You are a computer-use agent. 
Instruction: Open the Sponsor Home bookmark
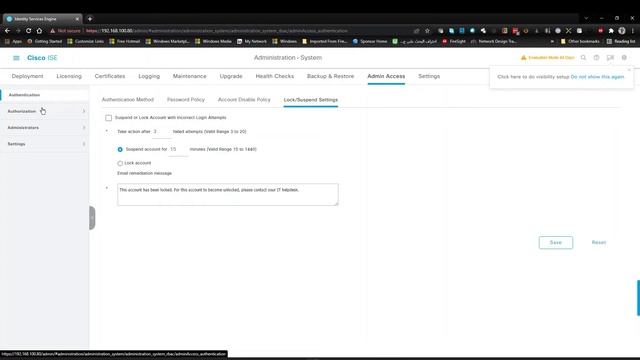[370, 41]
